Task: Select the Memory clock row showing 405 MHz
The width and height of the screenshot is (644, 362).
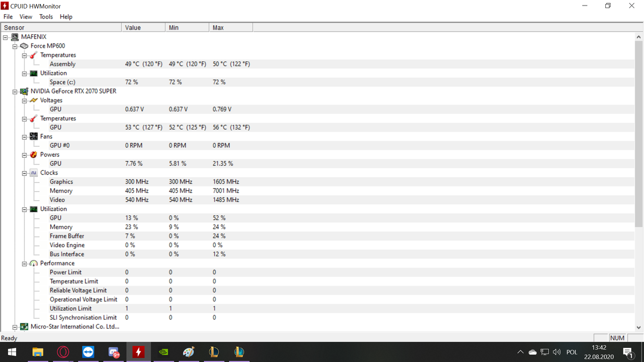Action: pyautogui.click(x=317, y=191)
